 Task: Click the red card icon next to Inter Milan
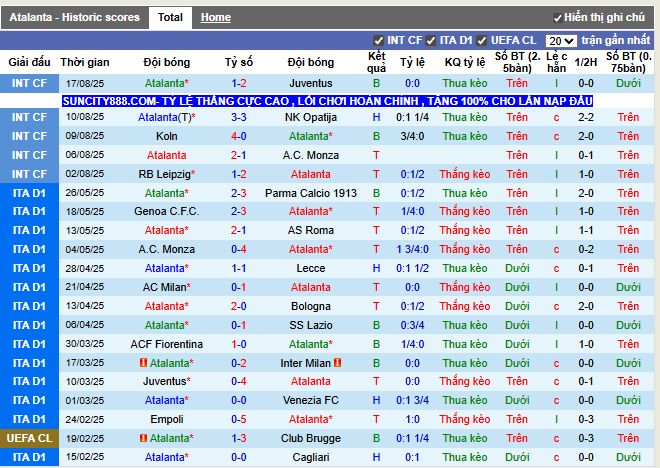(338, 363)
